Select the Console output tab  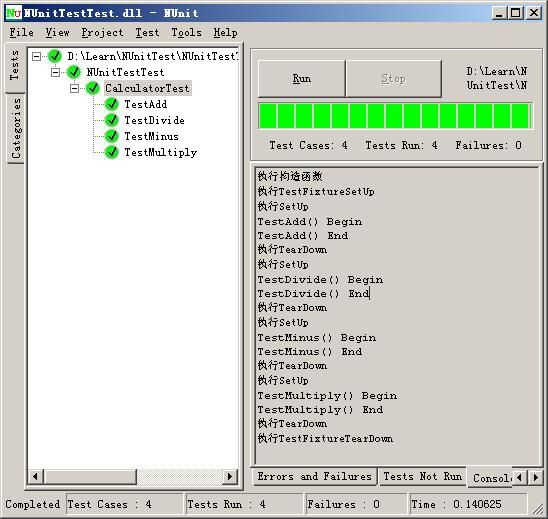tap(491, 477)
